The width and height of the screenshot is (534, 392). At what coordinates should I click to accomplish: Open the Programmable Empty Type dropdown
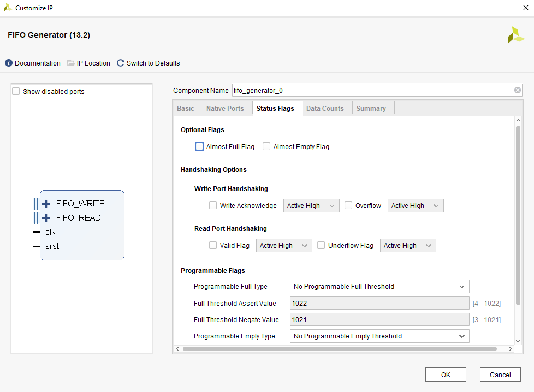(379, 336)
